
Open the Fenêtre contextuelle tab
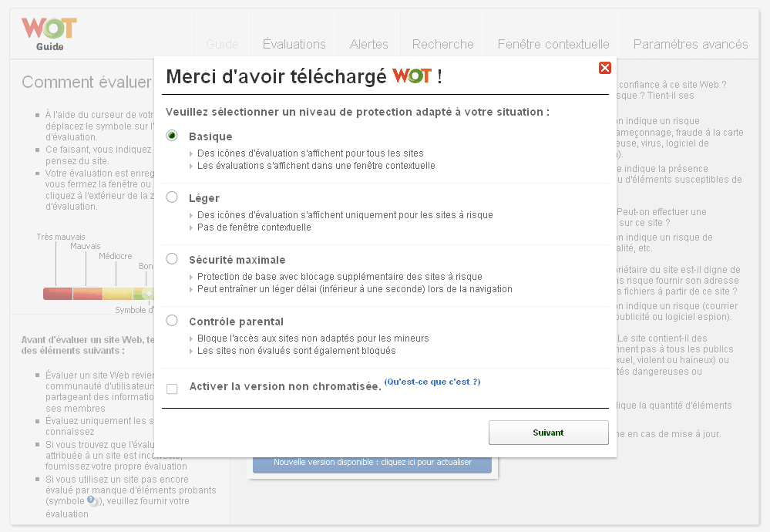pyautogui.click(x=553, y=44)
